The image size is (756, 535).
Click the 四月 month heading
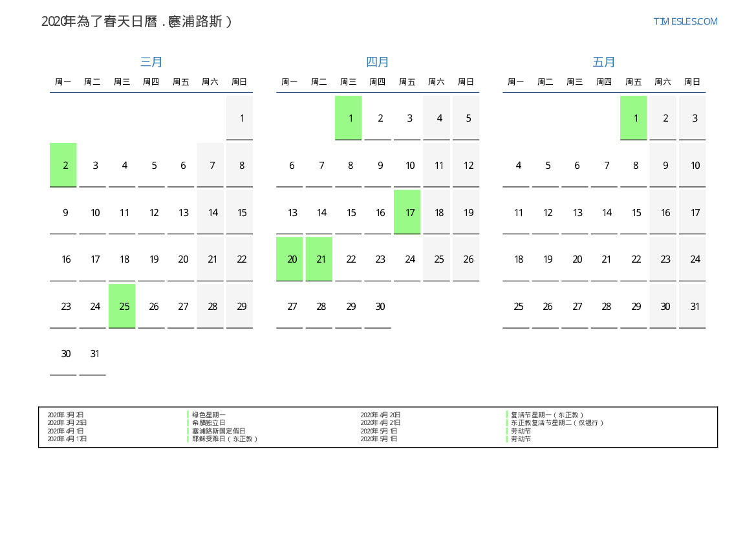[x=378, y=62]
